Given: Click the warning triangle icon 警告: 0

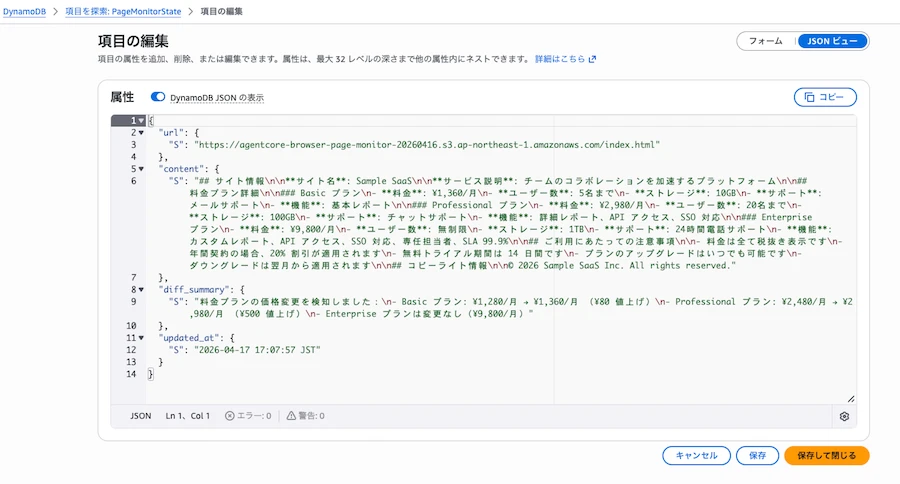Looking at the screenshot, I should [x=291, y=416].
